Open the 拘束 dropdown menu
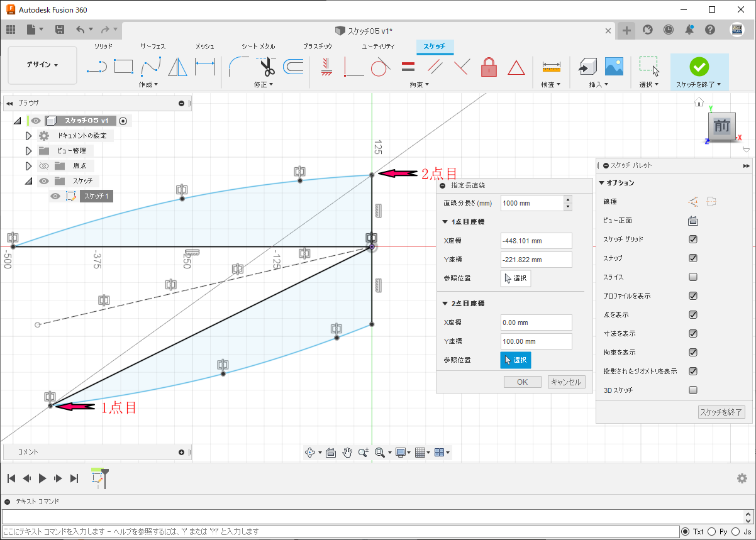The height and width of the screenshot is (540, 756). (x=419, y=84)
